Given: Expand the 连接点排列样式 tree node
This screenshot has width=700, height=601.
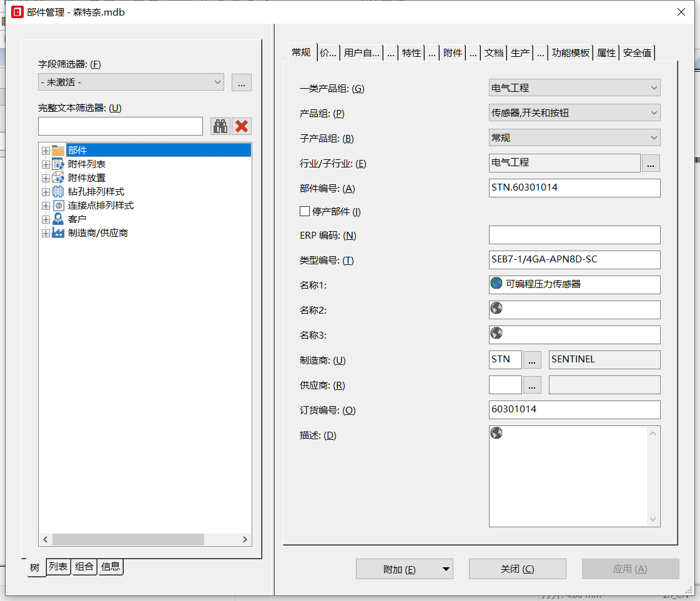Looking at the screenshot, I should click(x=46, y=206).
